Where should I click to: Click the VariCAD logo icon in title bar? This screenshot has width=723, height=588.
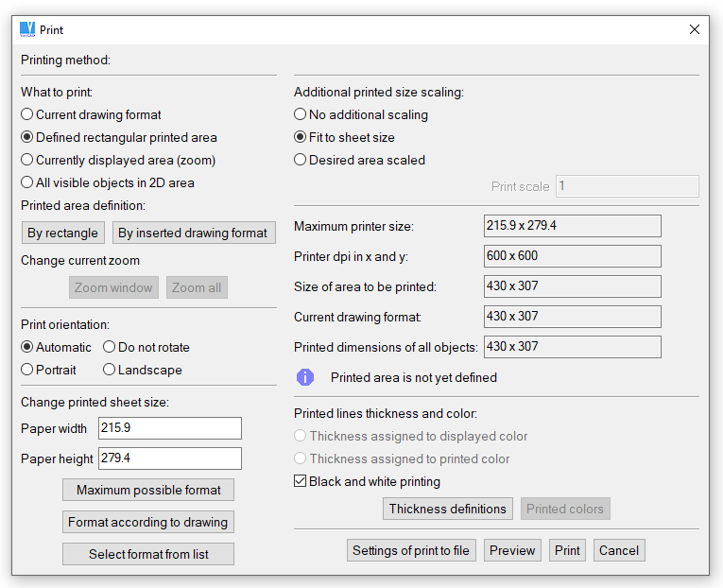click(27, 29)
